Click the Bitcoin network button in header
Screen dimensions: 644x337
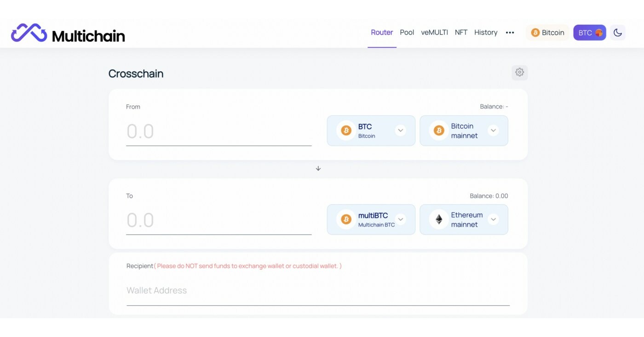pyautogui.click(x=547, y=33)
